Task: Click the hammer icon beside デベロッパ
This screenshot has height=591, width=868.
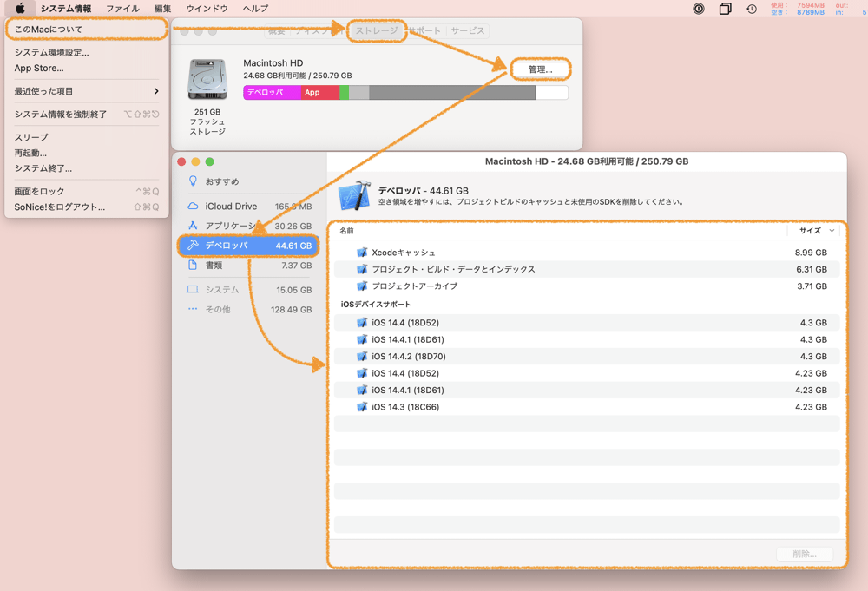Action: point(193,245)
